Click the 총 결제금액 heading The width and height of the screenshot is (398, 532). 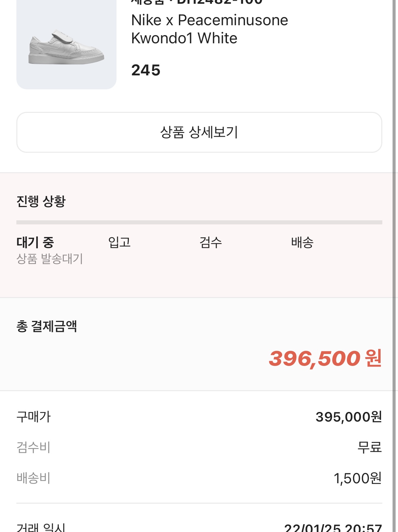[x=47, y=326]
